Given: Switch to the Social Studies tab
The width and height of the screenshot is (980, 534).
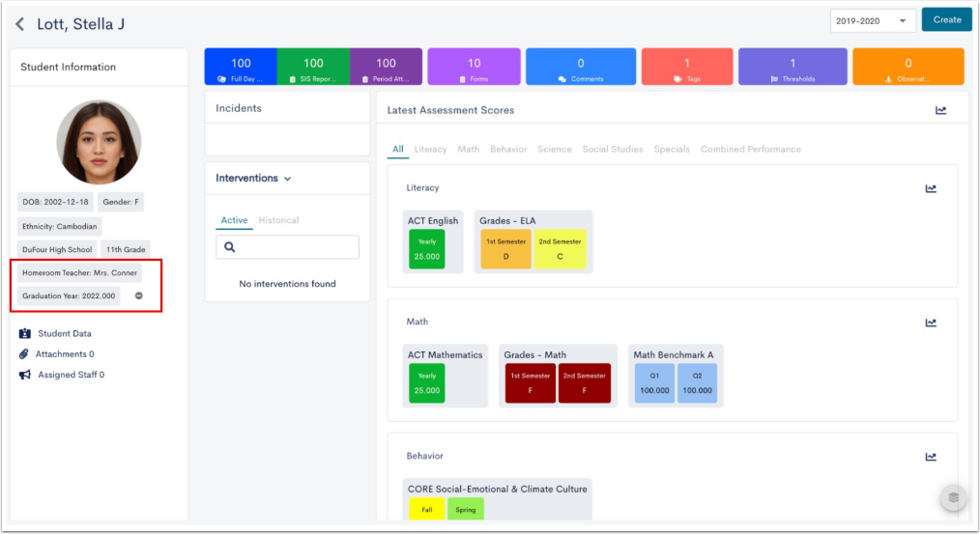Looking at the screenshot, I should pyautogui.click(x=613, y=150).
